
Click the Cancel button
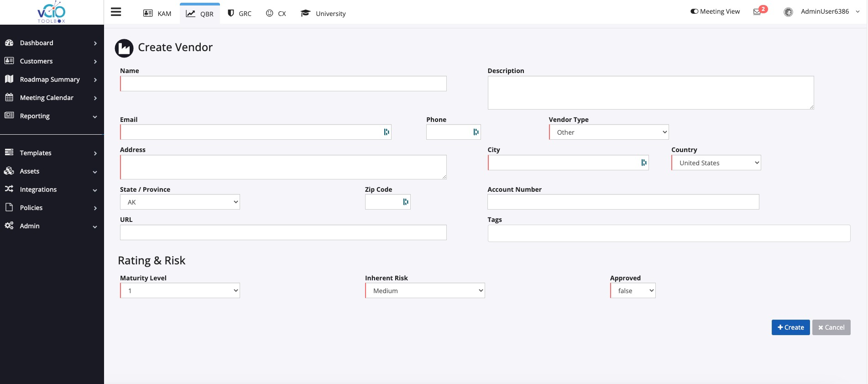[x=831, y=327]
